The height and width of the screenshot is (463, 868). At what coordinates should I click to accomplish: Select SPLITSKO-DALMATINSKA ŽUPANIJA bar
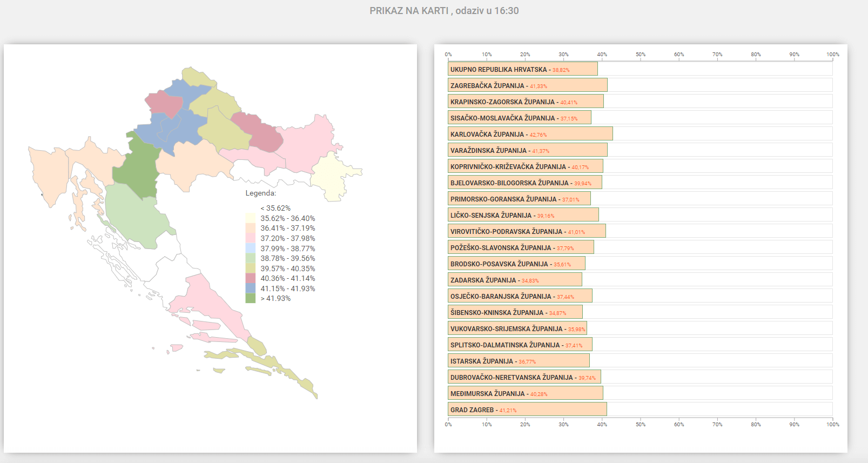(520, 345)
